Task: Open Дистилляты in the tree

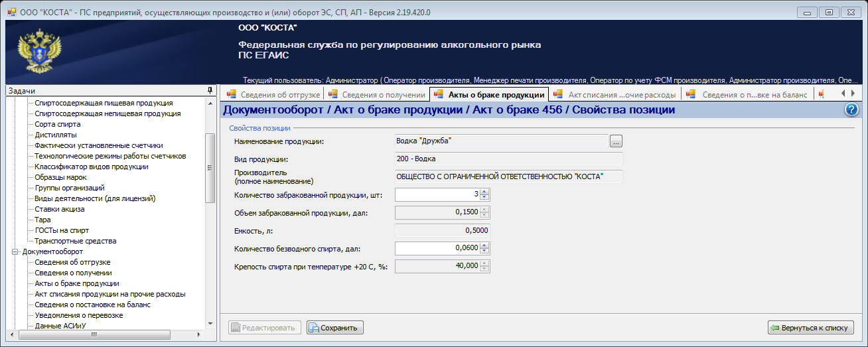Action: (x=56, y=135)
